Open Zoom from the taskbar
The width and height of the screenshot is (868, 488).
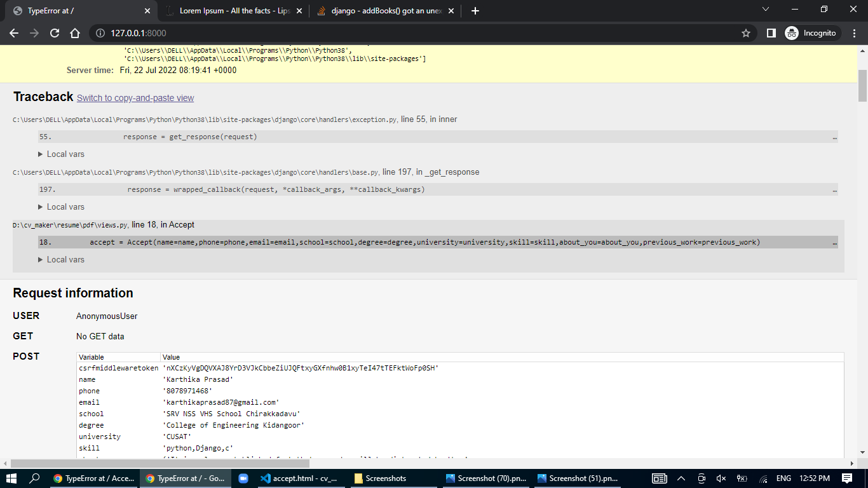243,478
